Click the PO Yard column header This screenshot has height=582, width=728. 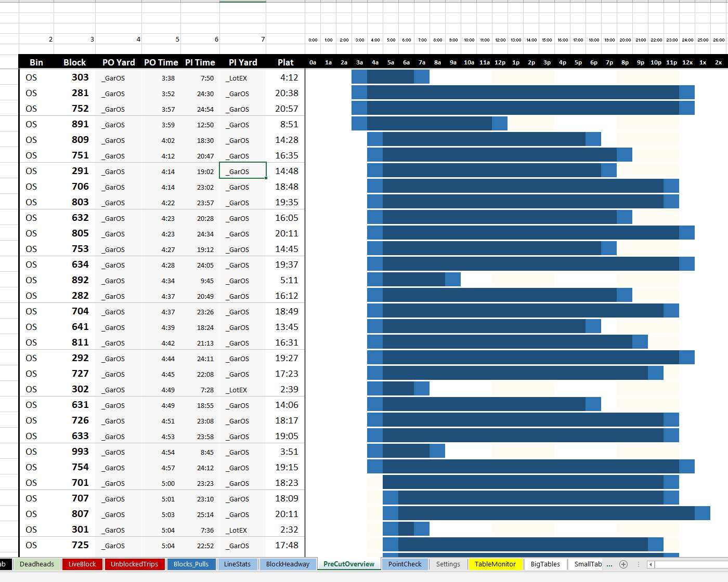point(119,62)
